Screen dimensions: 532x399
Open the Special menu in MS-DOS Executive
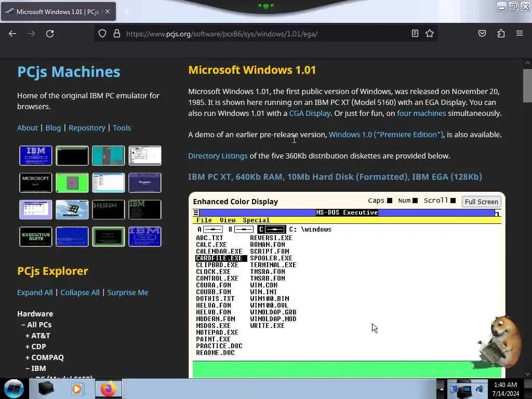click(256, 220)
